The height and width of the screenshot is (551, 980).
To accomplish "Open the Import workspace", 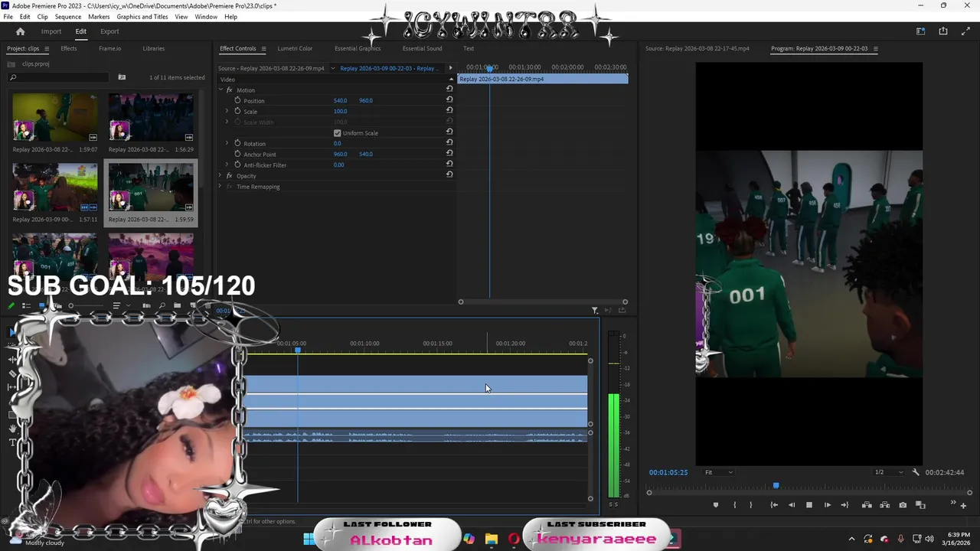I will 51,31.
